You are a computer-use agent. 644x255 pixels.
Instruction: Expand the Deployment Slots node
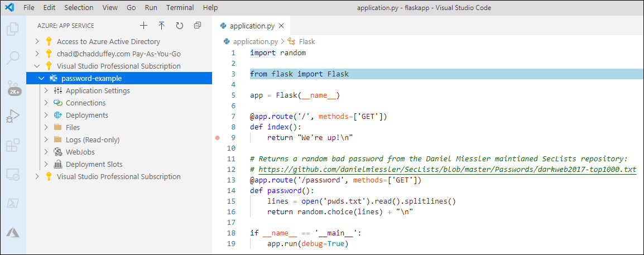point(46,164)
